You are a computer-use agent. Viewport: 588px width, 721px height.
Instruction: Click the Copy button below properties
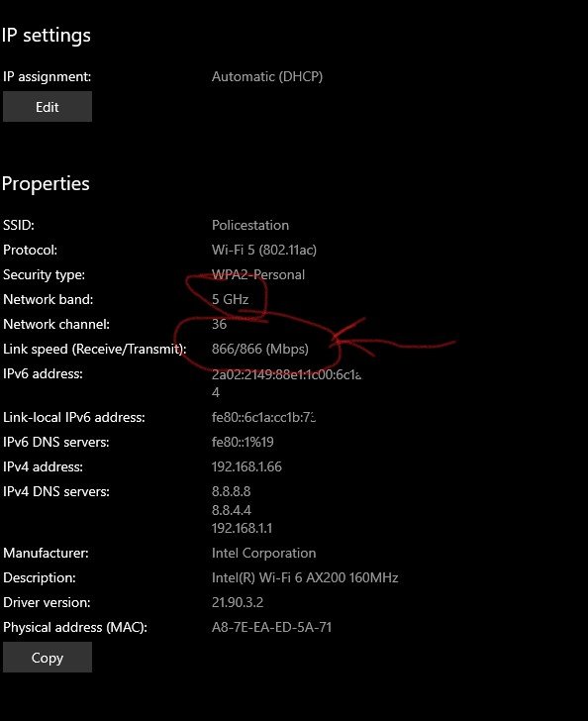pos(48,658)
